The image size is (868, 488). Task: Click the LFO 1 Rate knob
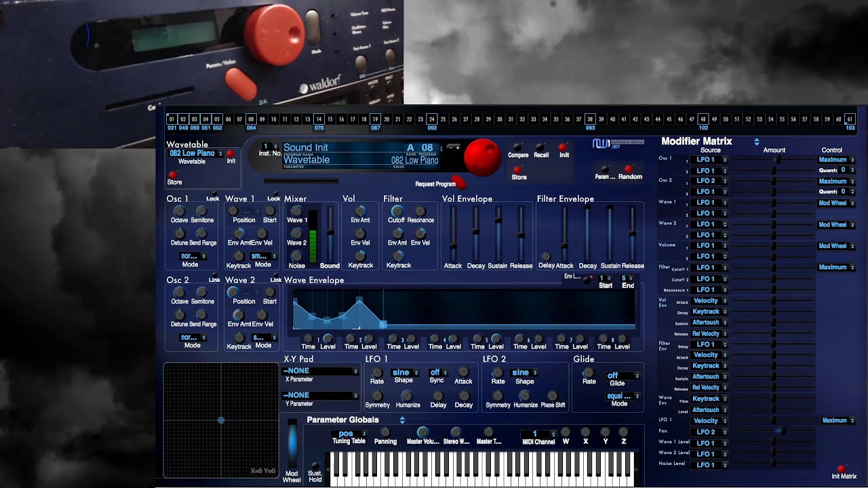click(377, 372)
